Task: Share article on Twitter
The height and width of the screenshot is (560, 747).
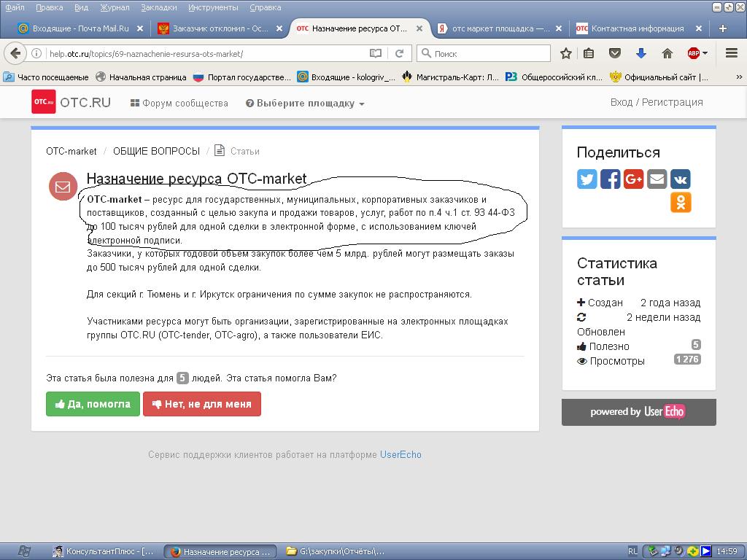Action: [x=587, y=179]
